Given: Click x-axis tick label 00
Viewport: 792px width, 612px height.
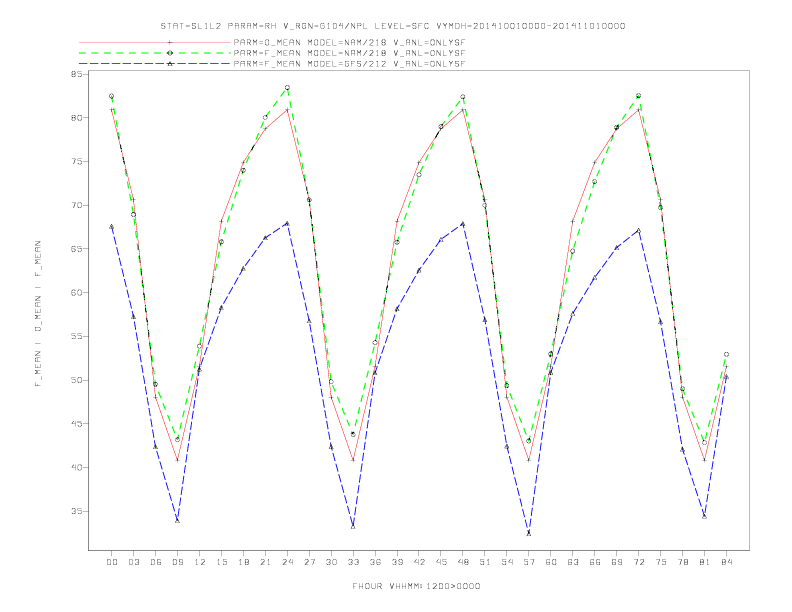Looking at the screenshot, I should pos(112,562).
